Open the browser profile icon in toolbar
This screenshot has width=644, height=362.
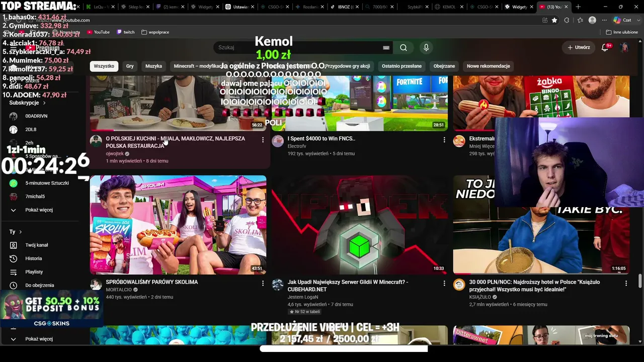point(592,20)
